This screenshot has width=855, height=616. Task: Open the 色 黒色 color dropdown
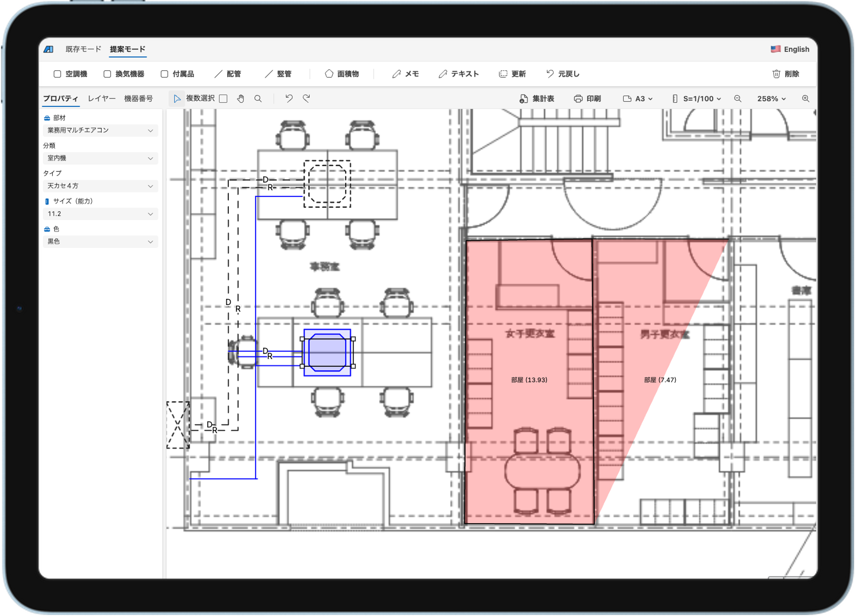[100, 242]
